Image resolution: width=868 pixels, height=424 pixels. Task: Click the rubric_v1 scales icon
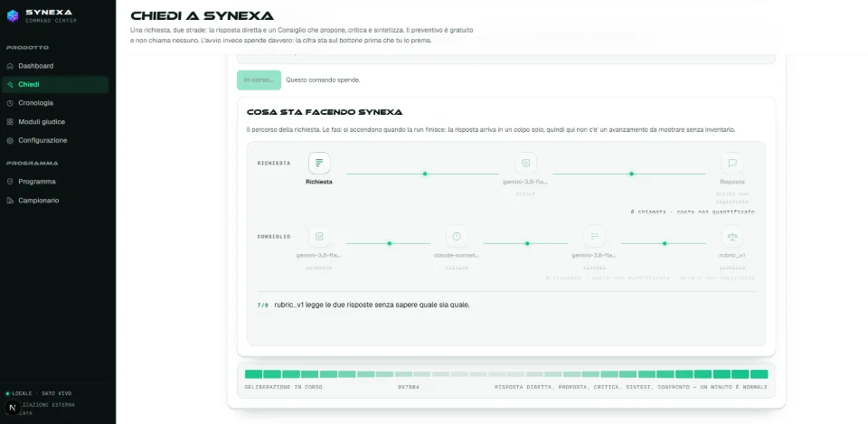coord(732,236)
